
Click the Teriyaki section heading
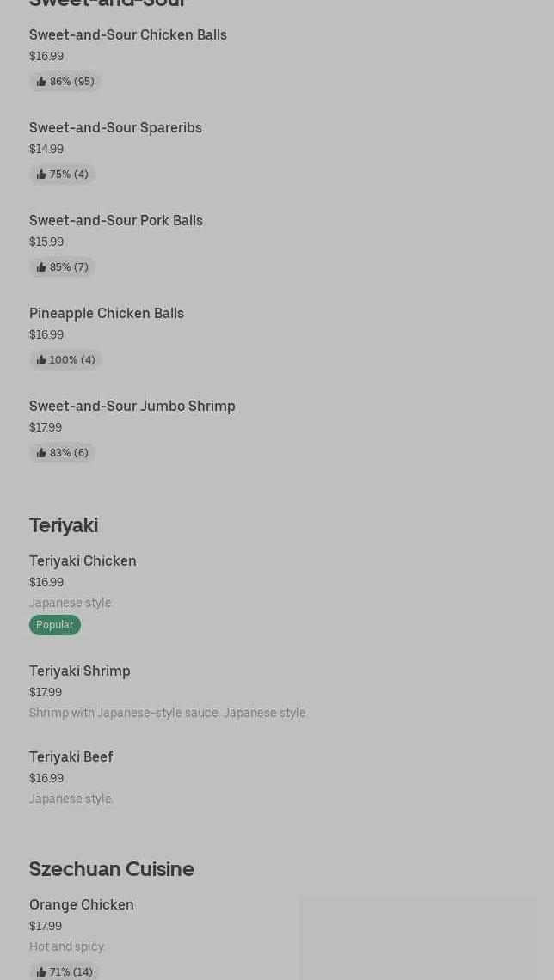[x=63, y=525]
